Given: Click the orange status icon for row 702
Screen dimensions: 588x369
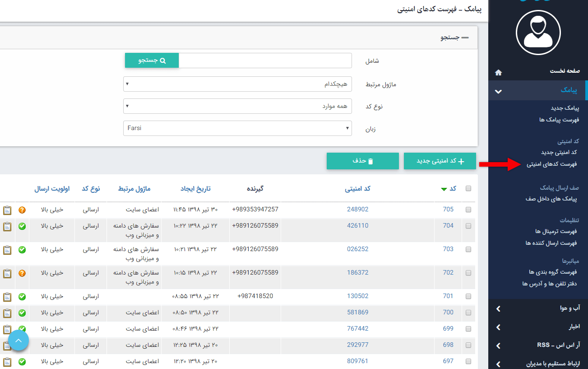Looking at the screenshot, I should click(22, 273).
